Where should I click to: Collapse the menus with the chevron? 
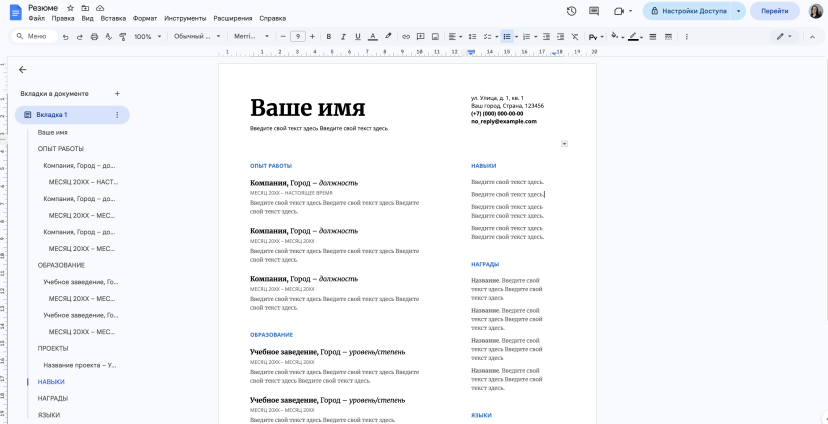coord(812,36)
